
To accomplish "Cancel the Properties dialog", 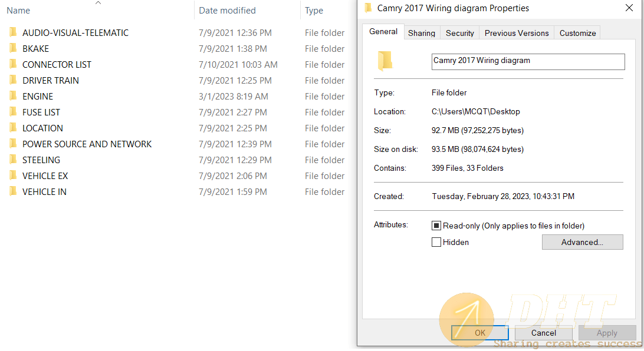I will 543,333.
